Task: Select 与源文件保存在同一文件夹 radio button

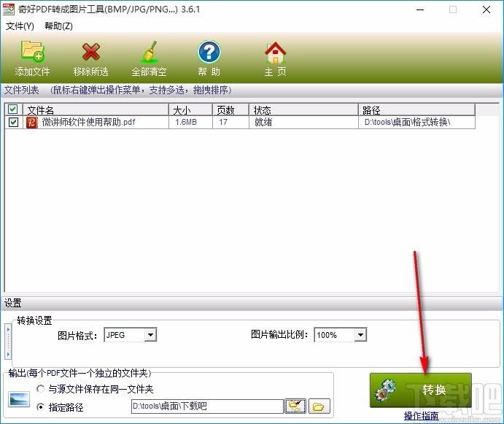Action: (41, 389)
